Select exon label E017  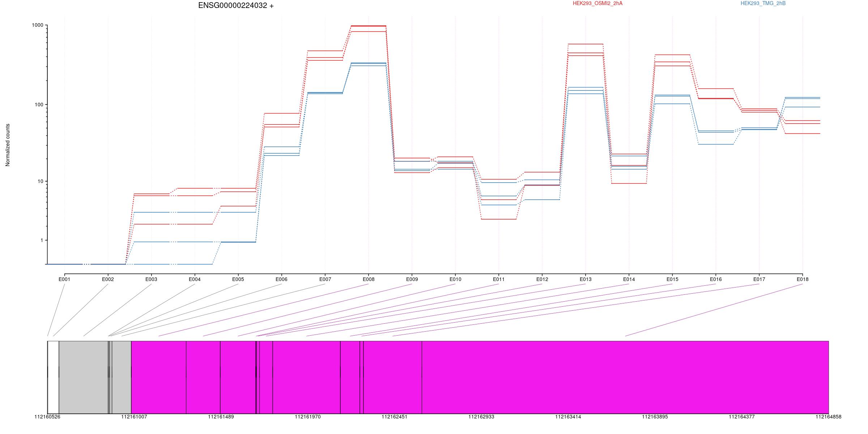pos(759,279)
